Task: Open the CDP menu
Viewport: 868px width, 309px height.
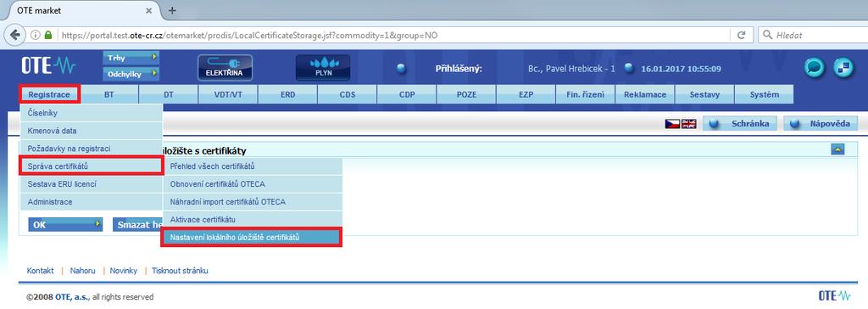Action: [407, 94]
